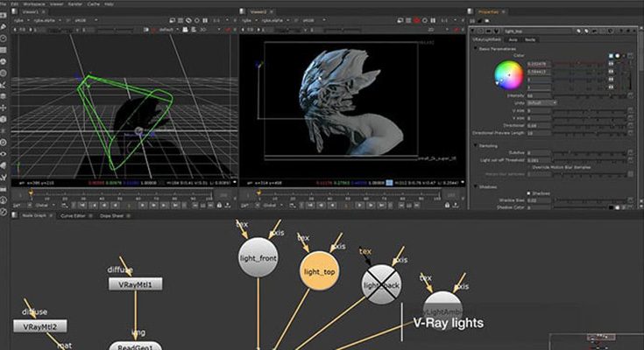Switch to the Dope Sheet tab
This screenshot has width=644, height=350.
(x=111, y=215)
